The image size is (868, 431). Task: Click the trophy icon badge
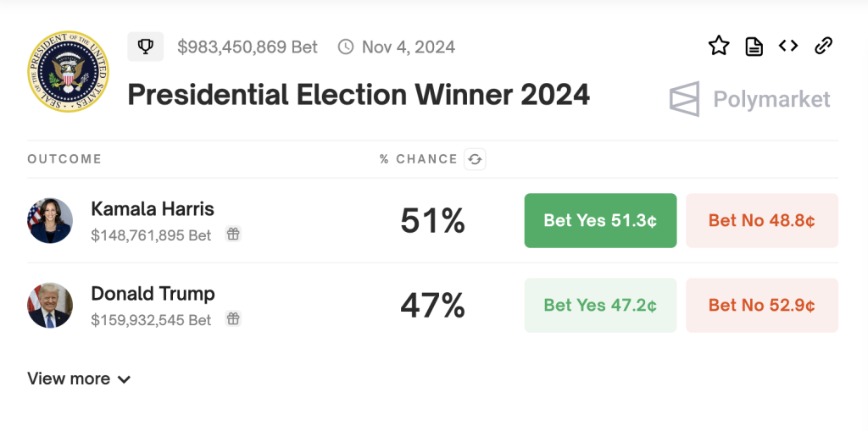click(x=145, y=47)
